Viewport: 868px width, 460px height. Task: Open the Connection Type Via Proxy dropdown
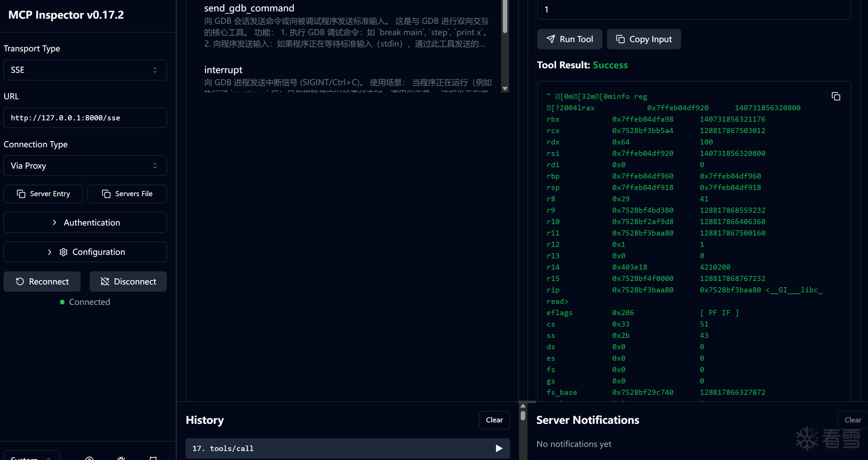85,166
